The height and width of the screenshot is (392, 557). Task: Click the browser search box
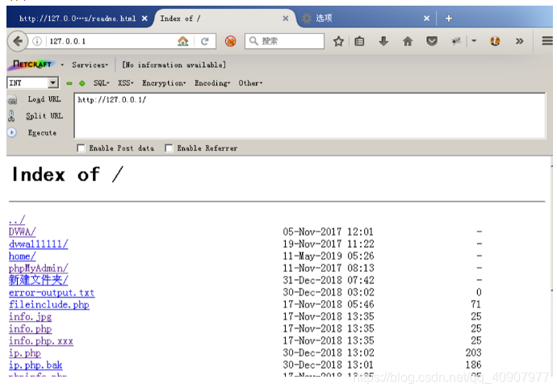click(x=284, y=41)
